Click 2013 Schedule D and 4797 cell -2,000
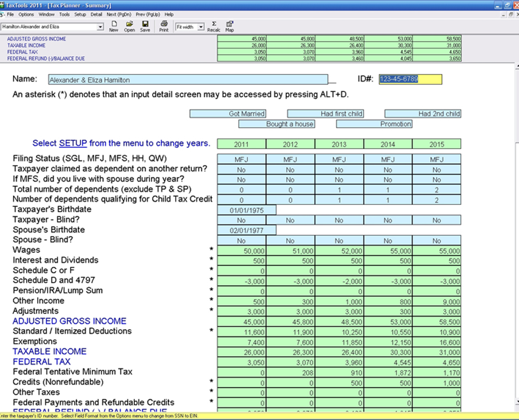The image size is (519, 420). click(339, 281)
